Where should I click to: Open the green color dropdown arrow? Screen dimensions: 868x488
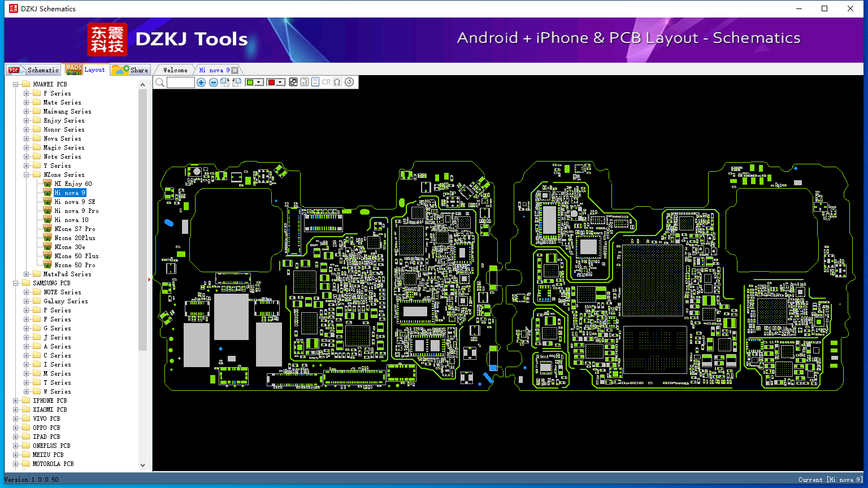(259, 82)
